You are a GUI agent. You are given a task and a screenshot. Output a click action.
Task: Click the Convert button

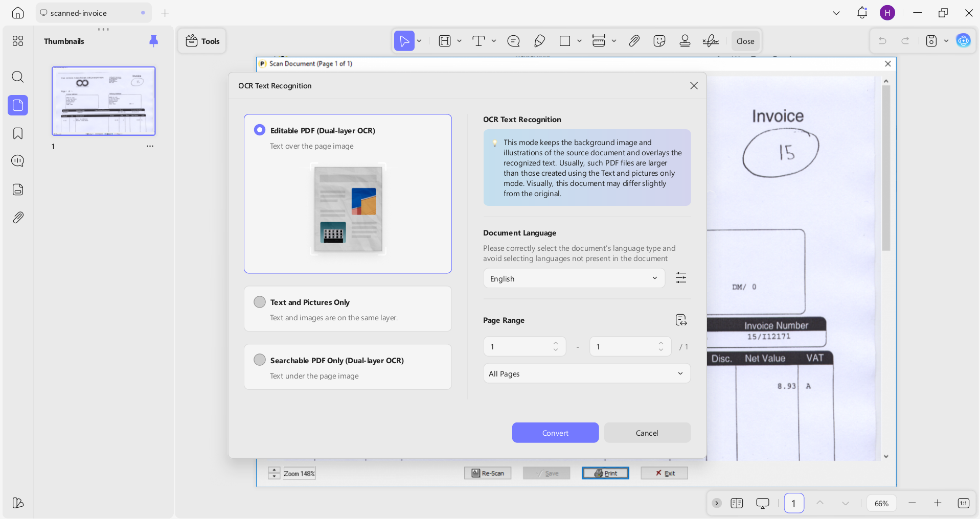pos(555,433)
